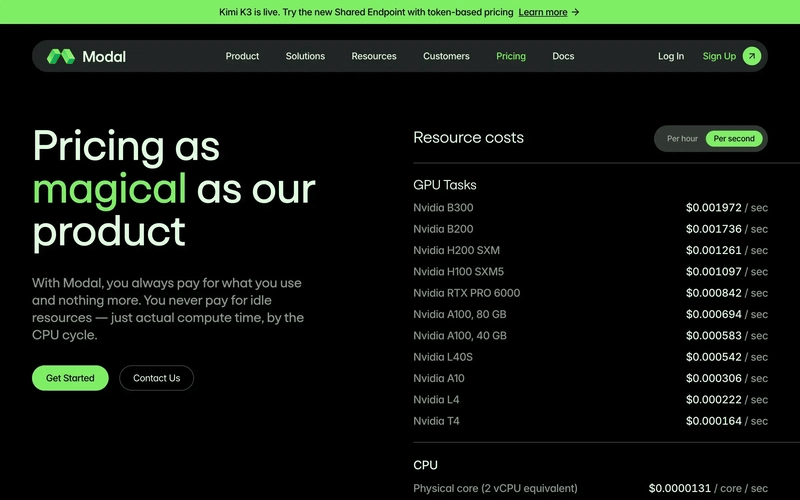Select the Nvidia B200 row label

point(443,229)
